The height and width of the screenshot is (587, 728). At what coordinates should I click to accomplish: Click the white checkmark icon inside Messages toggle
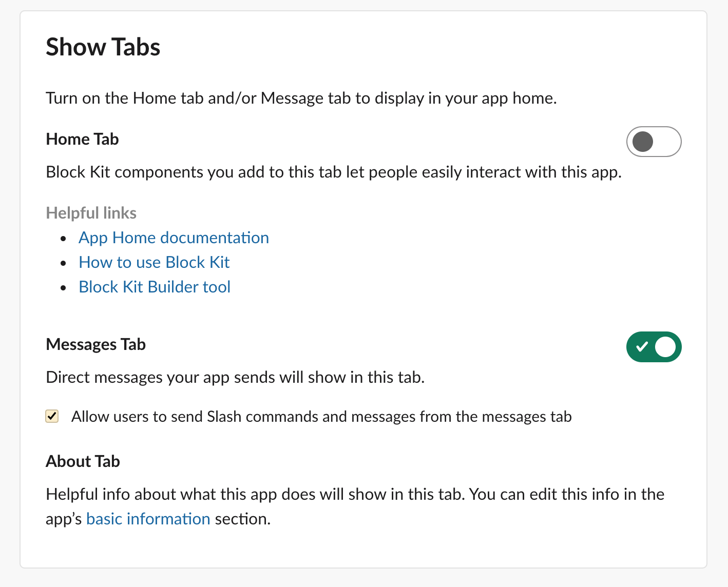[x=642, y=347]
